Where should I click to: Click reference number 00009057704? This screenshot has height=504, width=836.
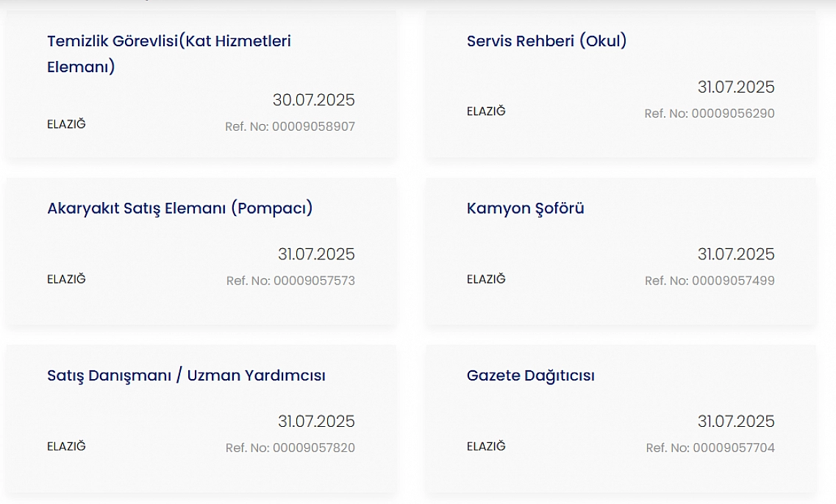[710, 448]
